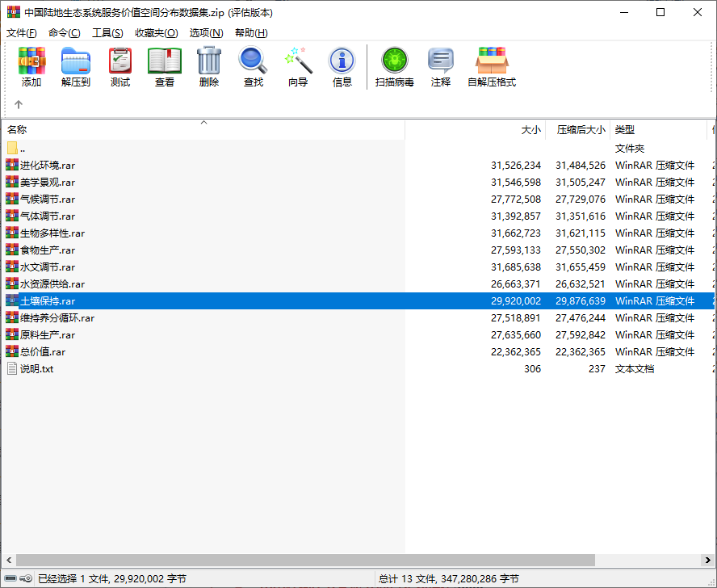This screenshot has height=588, width=717.
Task: Click horizontal scrollbar left arrow
Action: [x=9, y=560]
